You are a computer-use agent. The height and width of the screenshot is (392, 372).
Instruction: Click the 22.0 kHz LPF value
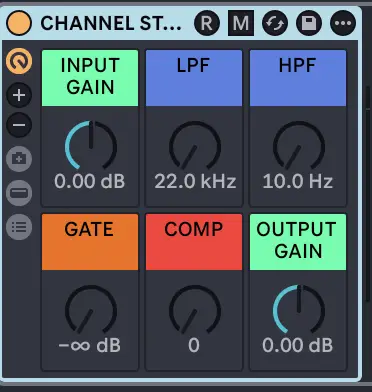195,182
